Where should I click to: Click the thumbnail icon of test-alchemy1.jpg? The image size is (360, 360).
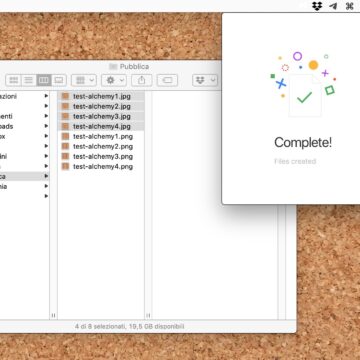click(66, 96)
